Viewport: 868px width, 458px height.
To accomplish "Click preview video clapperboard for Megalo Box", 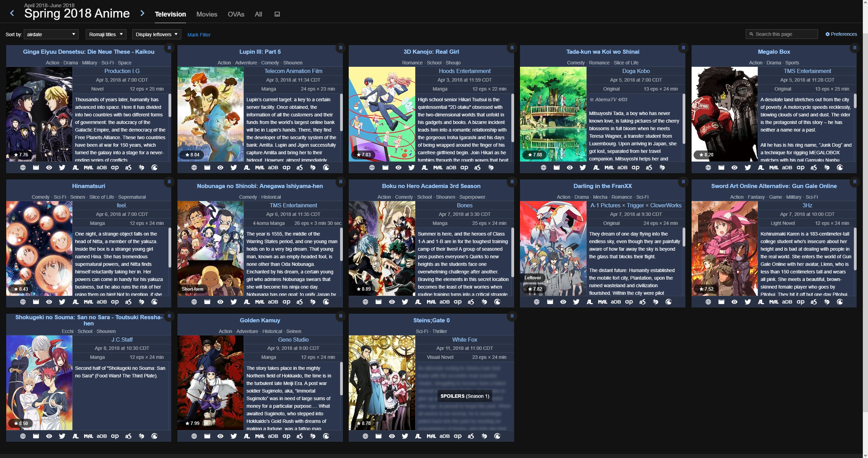I will pos(721,168).
